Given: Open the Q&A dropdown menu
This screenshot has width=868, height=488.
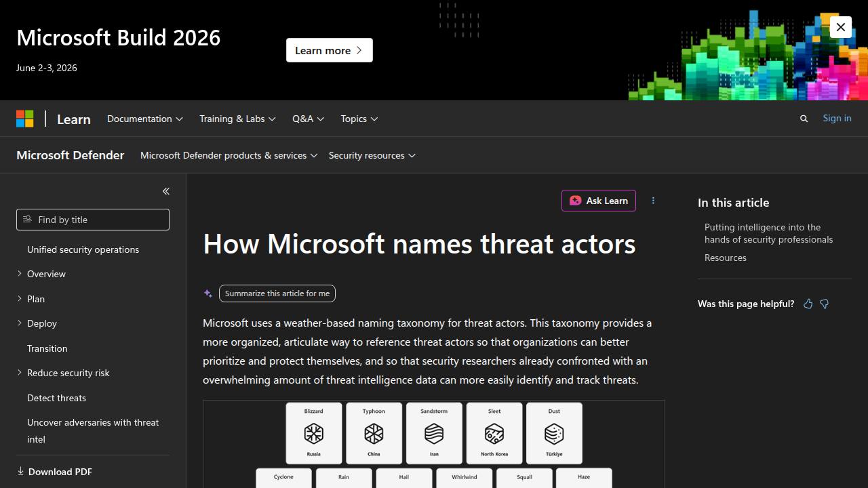Looking at the screenshot, I should 309,119.
